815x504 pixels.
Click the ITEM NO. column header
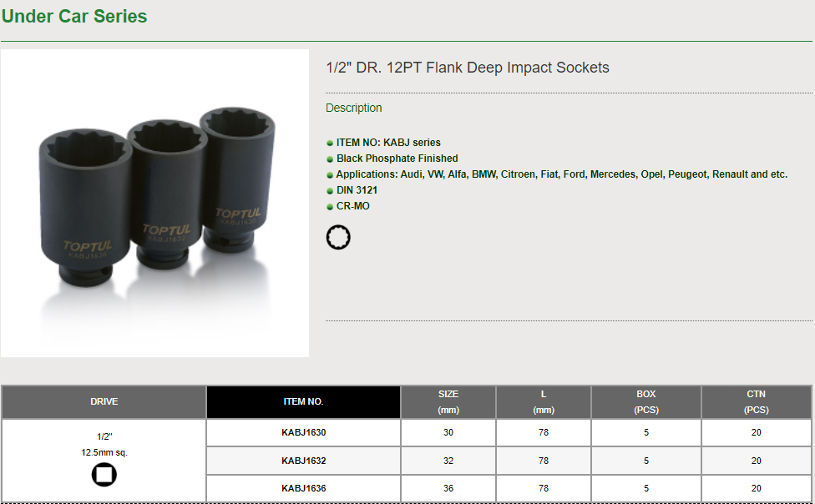point(304,401)
